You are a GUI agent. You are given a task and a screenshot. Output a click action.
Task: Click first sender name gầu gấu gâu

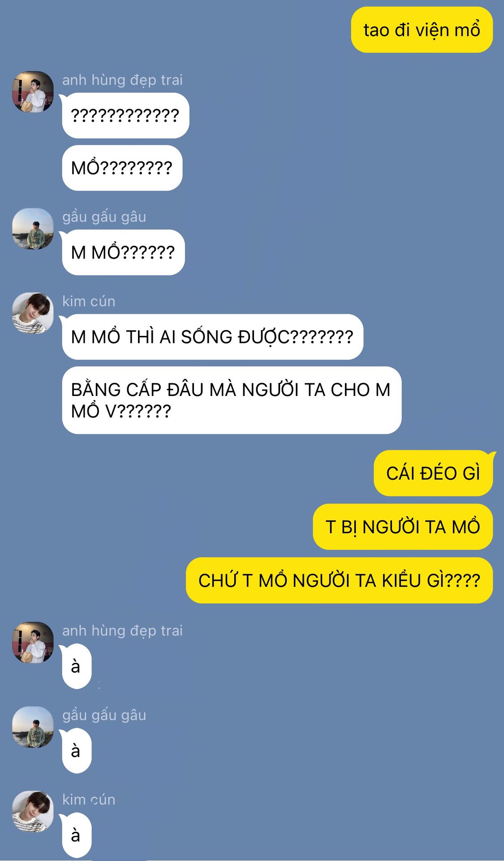[x=104, y=217]
